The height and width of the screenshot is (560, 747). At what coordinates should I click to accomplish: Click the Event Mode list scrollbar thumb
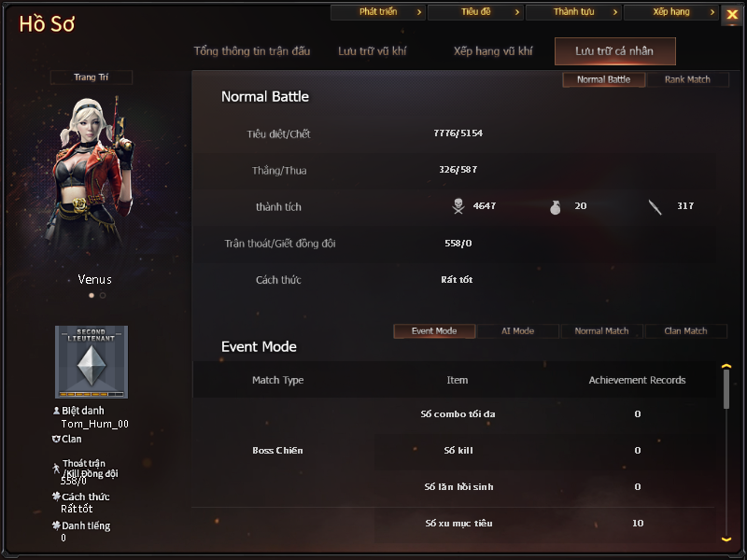[726, 389]
